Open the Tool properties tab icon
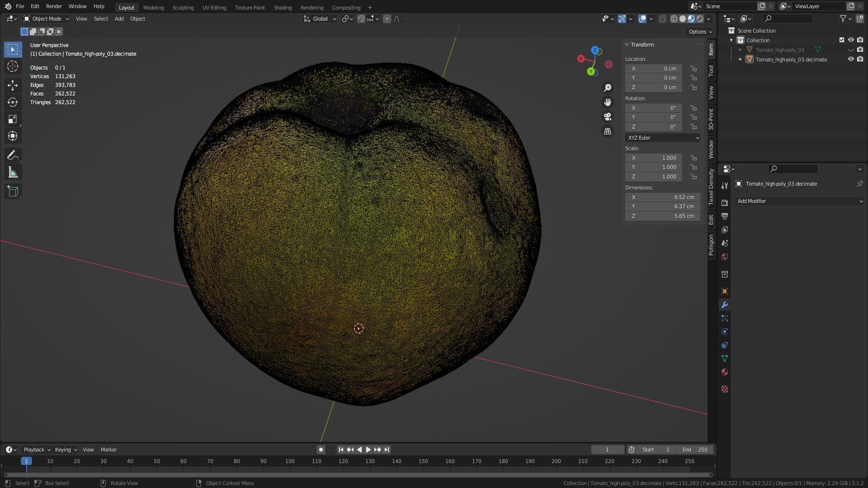 click(725, 186)
